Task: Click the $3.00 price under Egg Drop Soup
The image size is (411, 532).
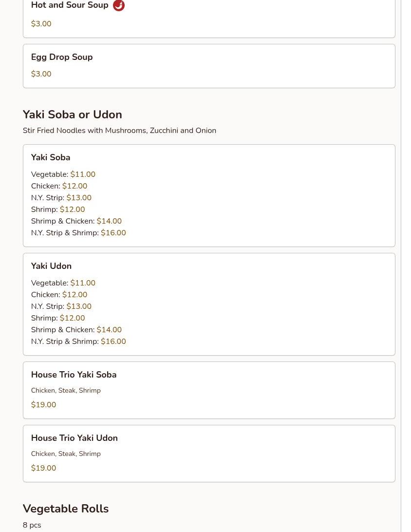Action: coord(41,74)
